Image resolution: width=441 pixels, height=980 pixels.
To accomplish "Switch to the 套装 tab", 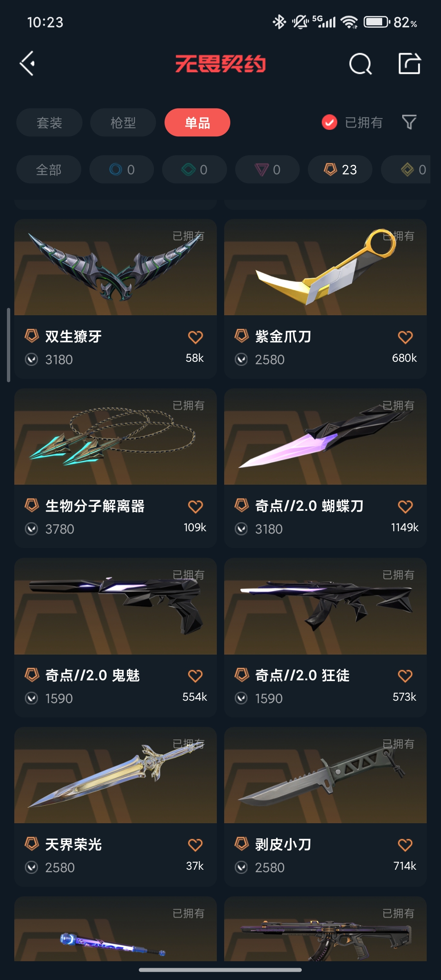I will (x=49, y=122).
